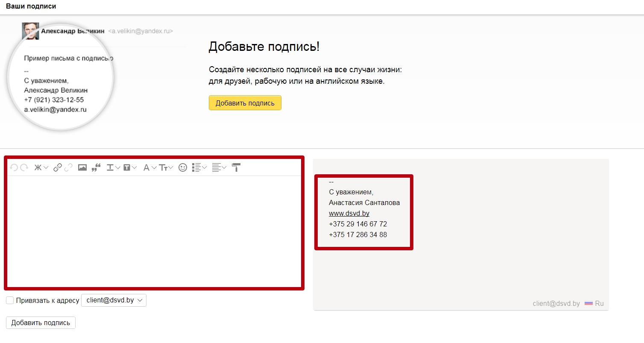Viewport: 644px width, 343px height.
Task: Check the 'Привязать к адресу' checkbox
Action: tap(10, 301)
